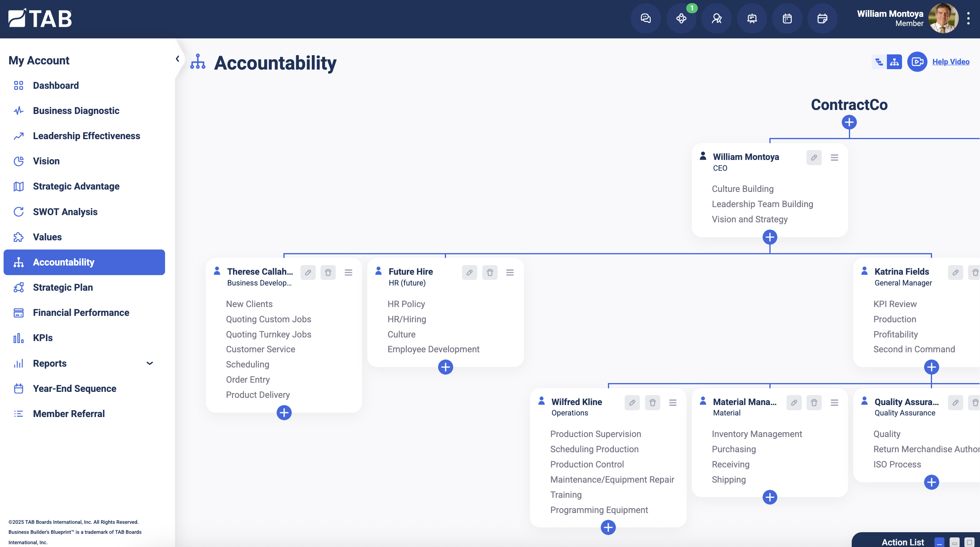This screenshot has height=547, width=980.
Task: Click William Montoya's profile photo
Action: (x=943, y=18)
